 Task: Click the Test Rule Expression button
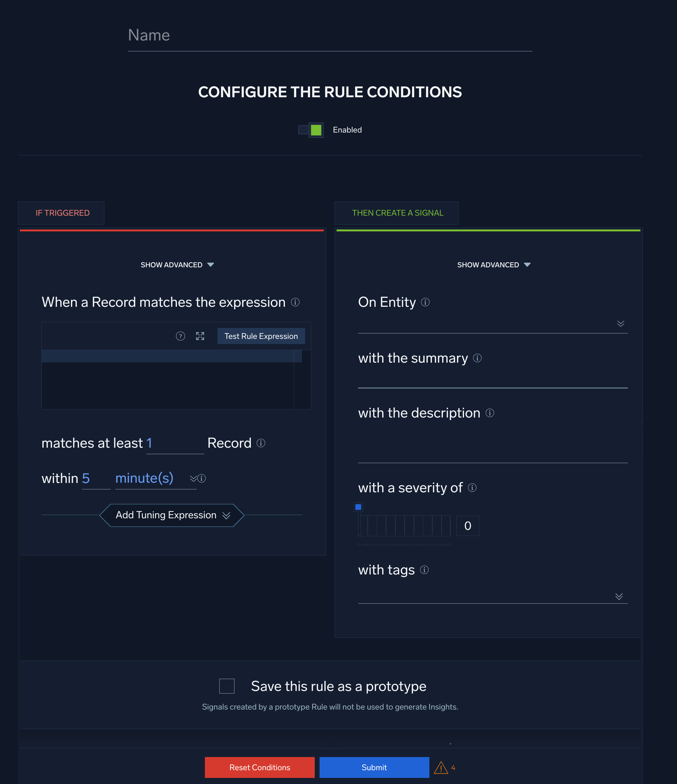pyautogui.click(x=261, y=336)
